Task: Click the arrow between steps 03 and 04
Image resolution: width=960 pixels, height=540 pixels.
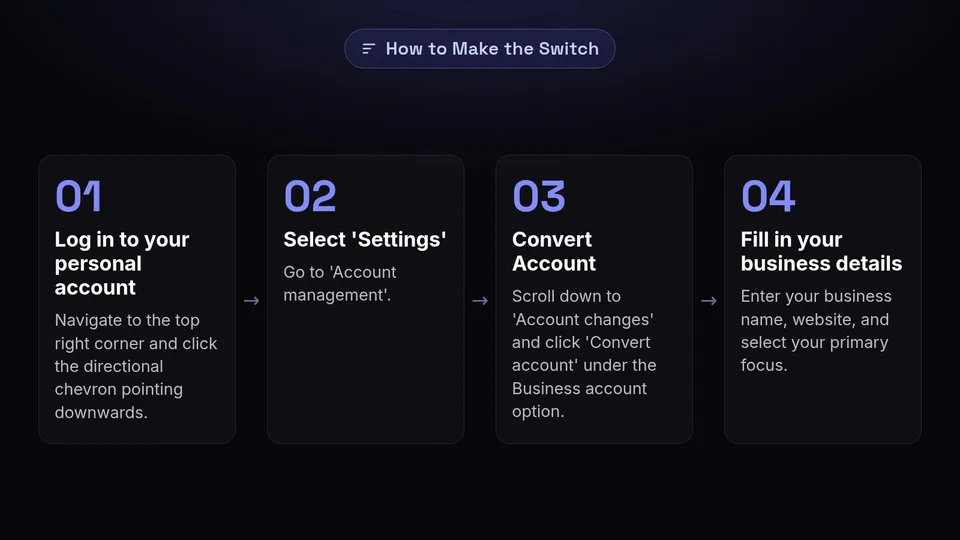Action: 709,301
